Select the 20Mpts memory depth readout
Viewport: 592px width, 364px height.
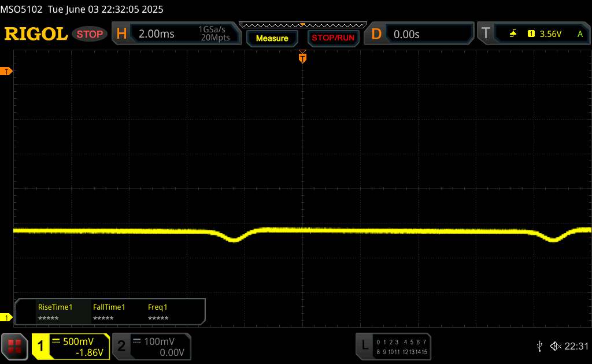215,38
